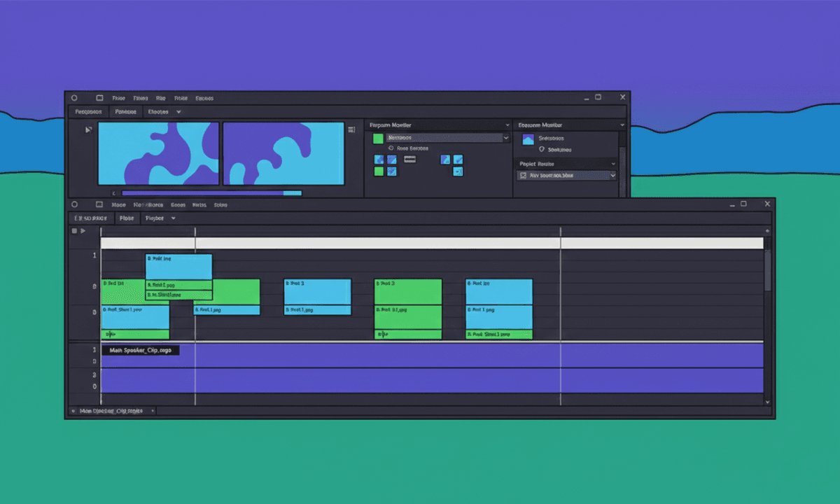
Task: Open the File menu in the top menu bar
Action: point(118,98)
